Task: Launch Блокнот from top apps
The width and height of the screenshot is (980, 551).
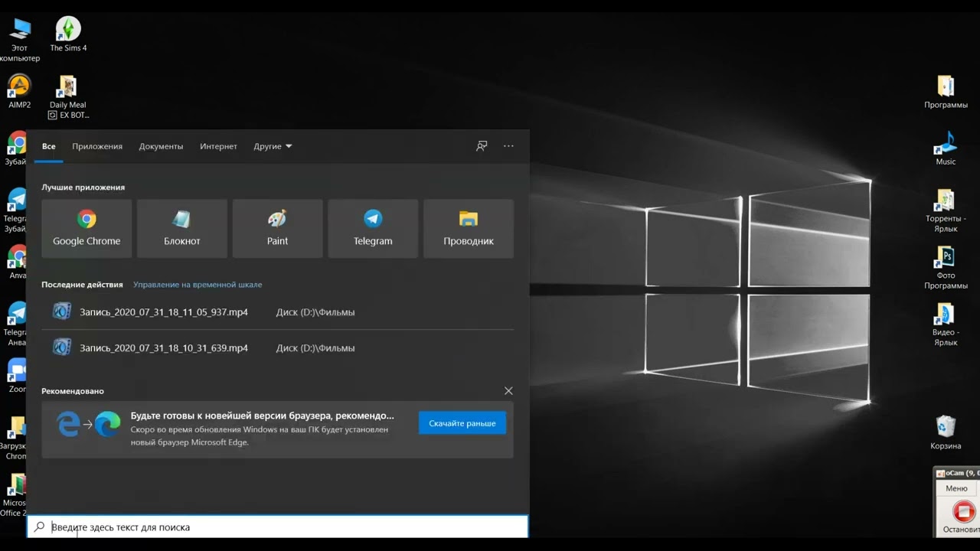Action: click(x=182, y=228)
